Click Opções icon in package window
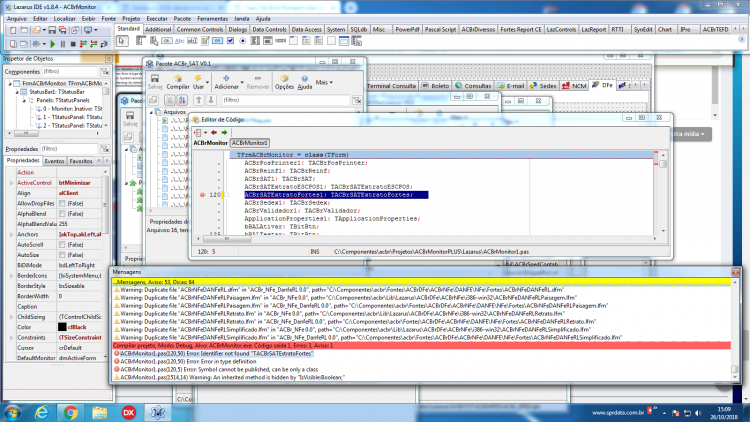The height and width of the screenshot is (422, 750). coord(284,82)
